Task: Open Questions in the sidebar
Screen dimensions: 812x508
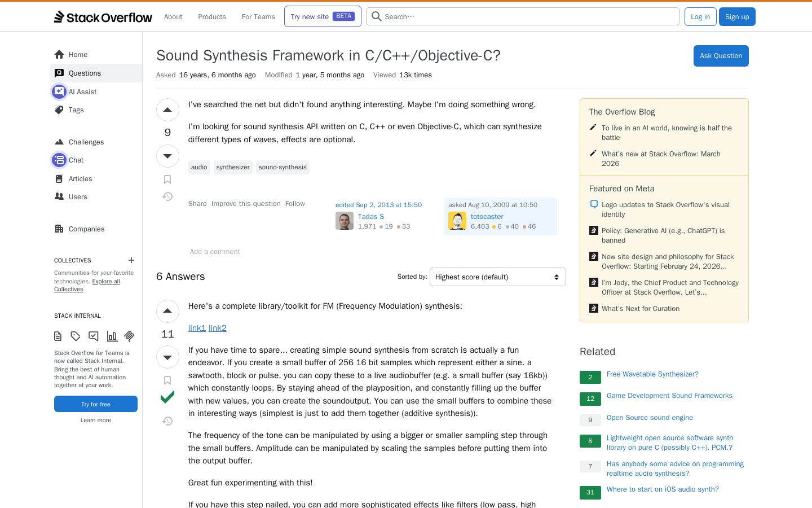Action: (96, 73)
